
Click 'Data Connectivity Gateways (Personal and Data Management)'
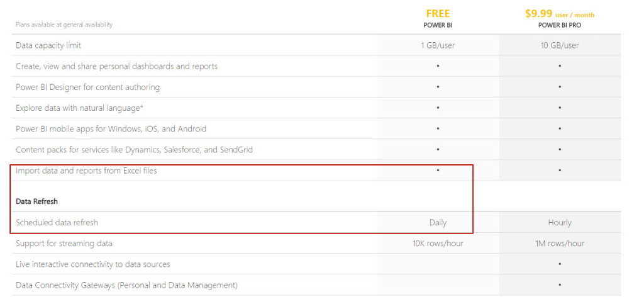pyautogui.click(x=126, y=285)
